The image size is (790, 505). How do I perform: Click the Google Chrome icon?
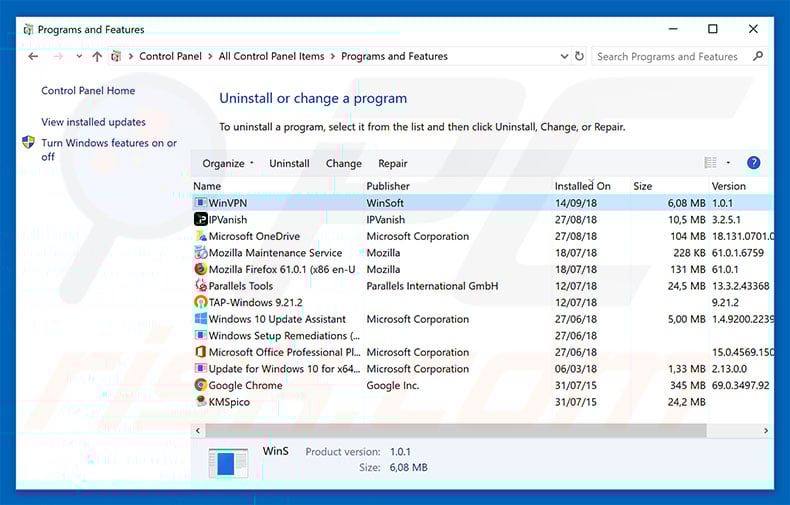(x=201, y=385)
